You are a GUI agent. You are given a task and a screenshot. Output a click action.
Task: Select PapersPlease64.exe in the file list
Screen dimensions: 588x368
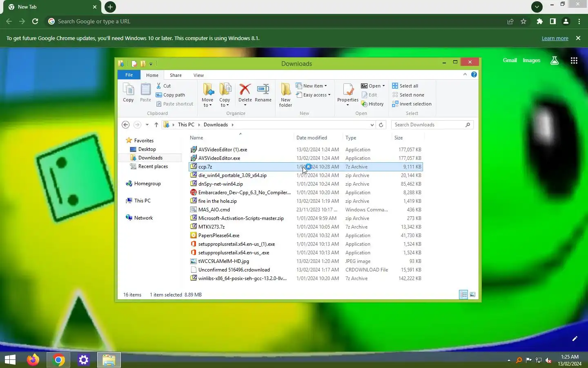point(305,236)
